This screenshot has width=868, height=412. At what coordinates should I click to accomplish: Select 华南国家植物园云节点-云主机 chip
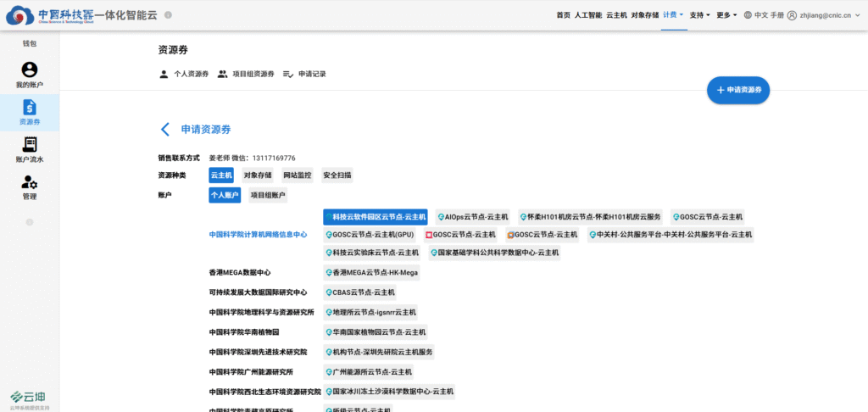tap(376, 332)
